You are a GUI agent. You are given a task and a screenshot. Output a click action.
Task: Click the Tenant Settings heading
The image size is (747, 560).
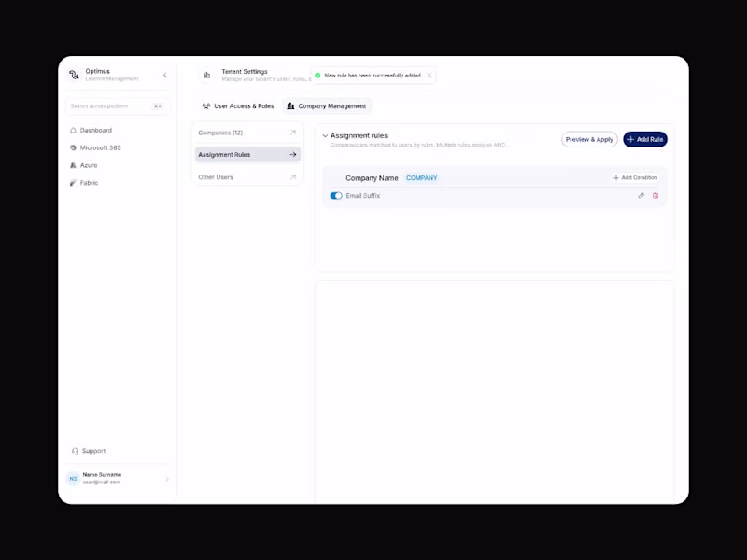click(x=245, y=72)
